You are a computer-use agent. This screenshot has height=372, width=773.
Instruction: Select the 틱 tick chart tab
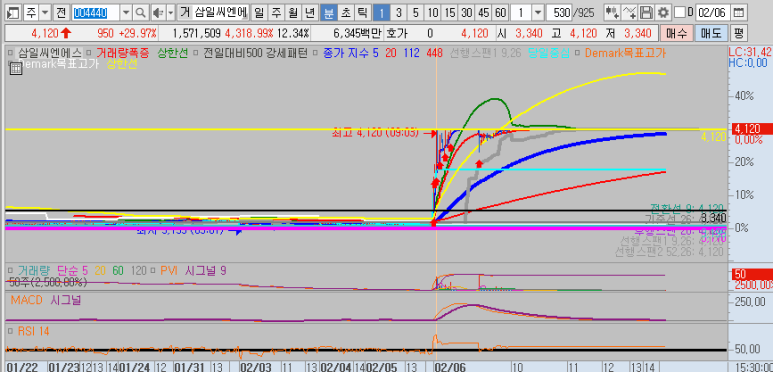click(362, 12)
